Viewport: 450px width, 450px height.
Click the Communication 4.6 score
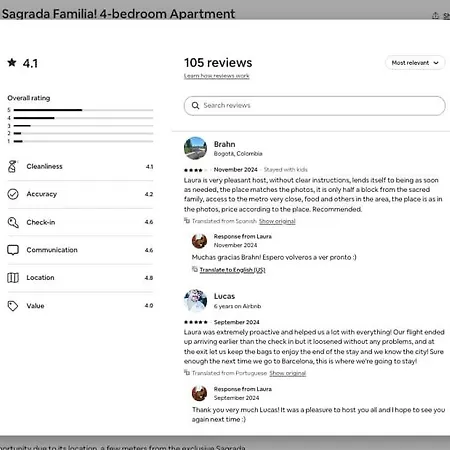click(x=149, y=250)
